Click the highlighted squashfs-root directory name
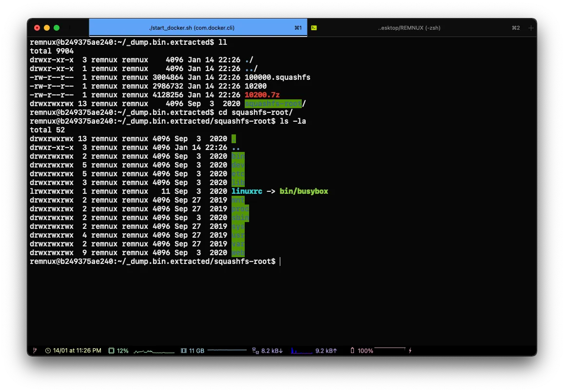Viewport: 564px width, 392px height. [273, 104]
